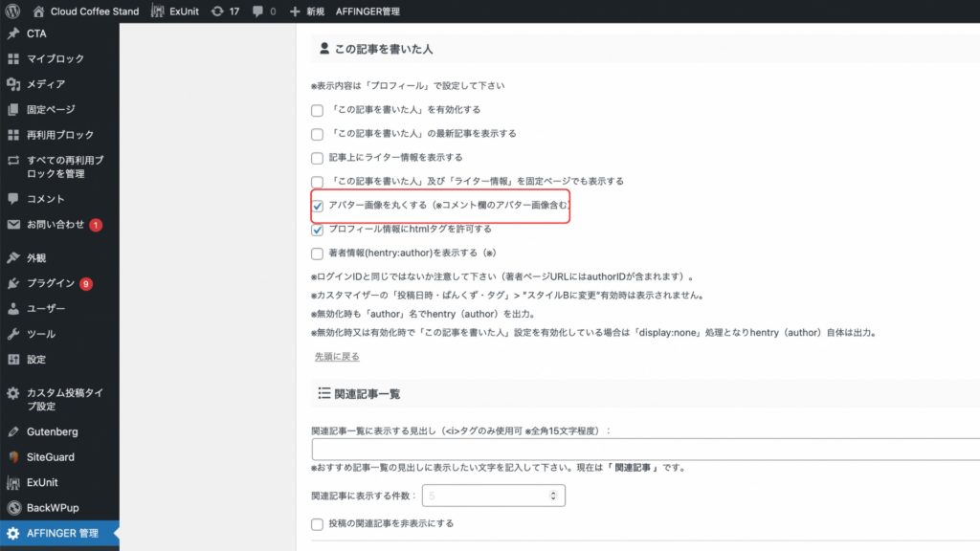Open the ユーザー user icon

click(13, 309)
